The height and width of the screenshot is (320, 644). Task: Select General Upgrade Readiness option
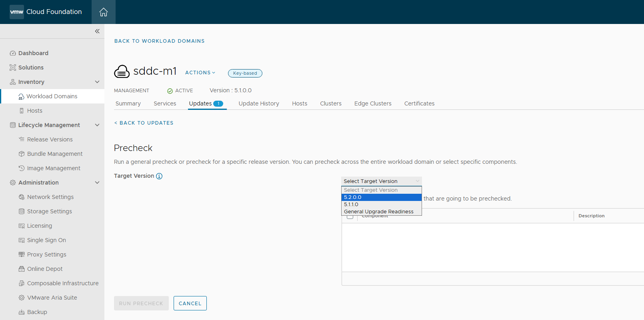click(378, 212)
